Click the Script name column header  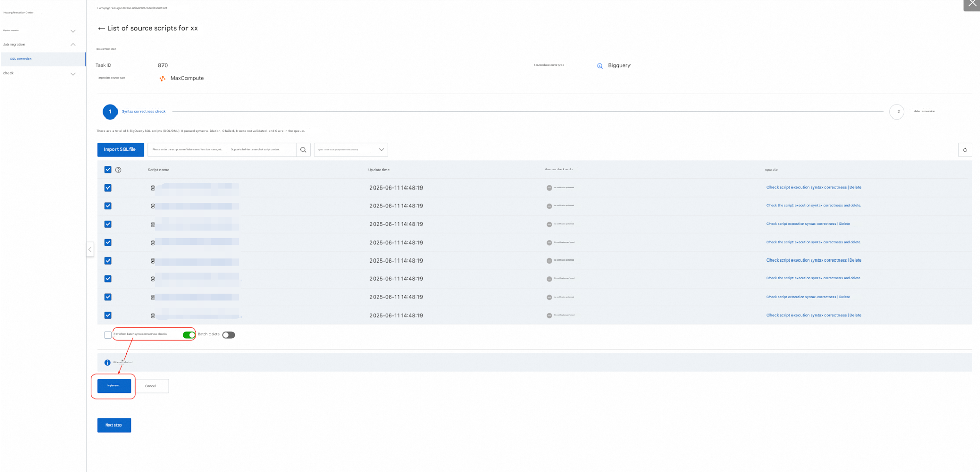158,170
